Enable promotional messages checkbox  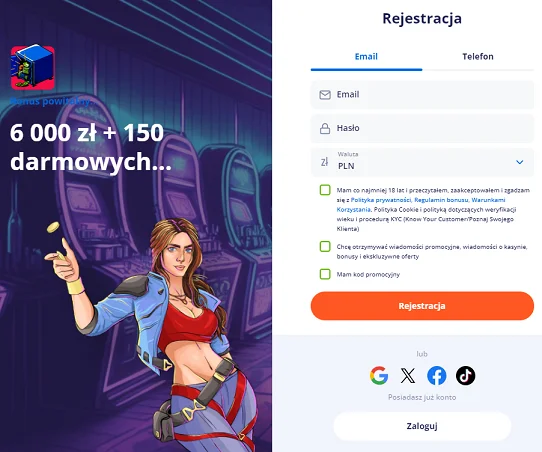pos(325,246)
